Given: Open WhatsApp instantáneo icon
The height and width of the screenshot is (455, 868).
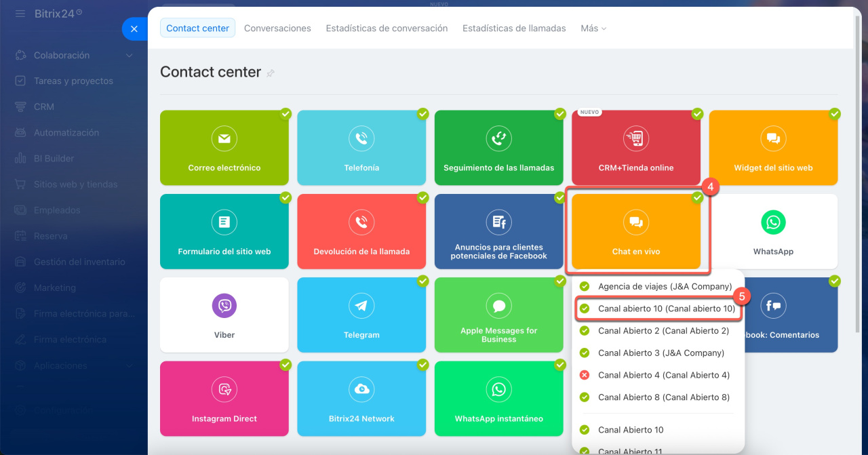Looking at the screenshot, I should 499,389.
